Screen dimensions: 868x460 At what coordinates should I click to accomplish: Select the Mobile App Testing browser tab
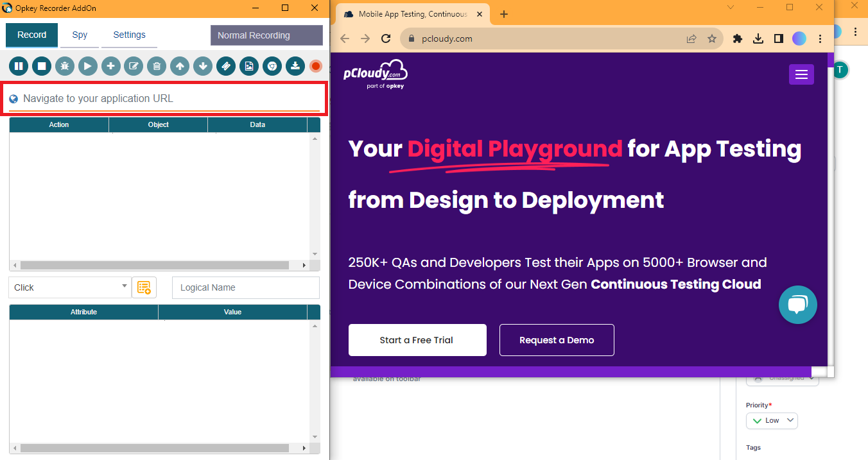click(x=414, y=14)
